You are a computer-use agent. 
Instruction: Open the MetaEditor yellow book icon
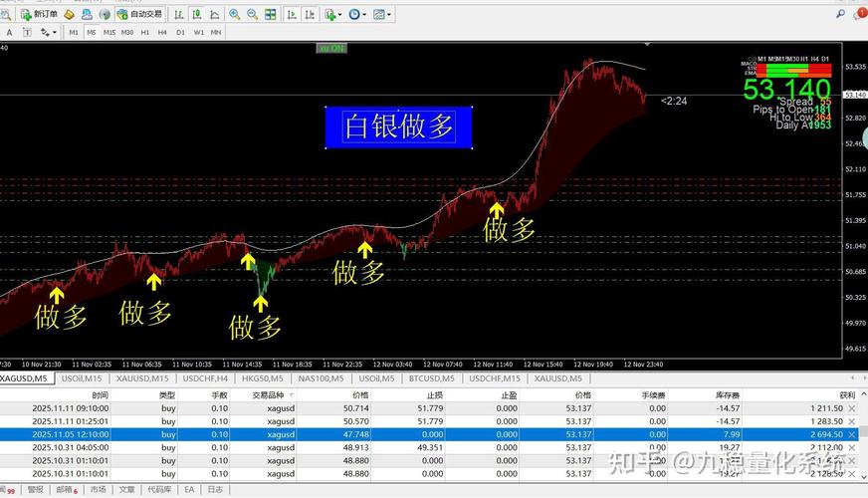(x=70, y=14)
